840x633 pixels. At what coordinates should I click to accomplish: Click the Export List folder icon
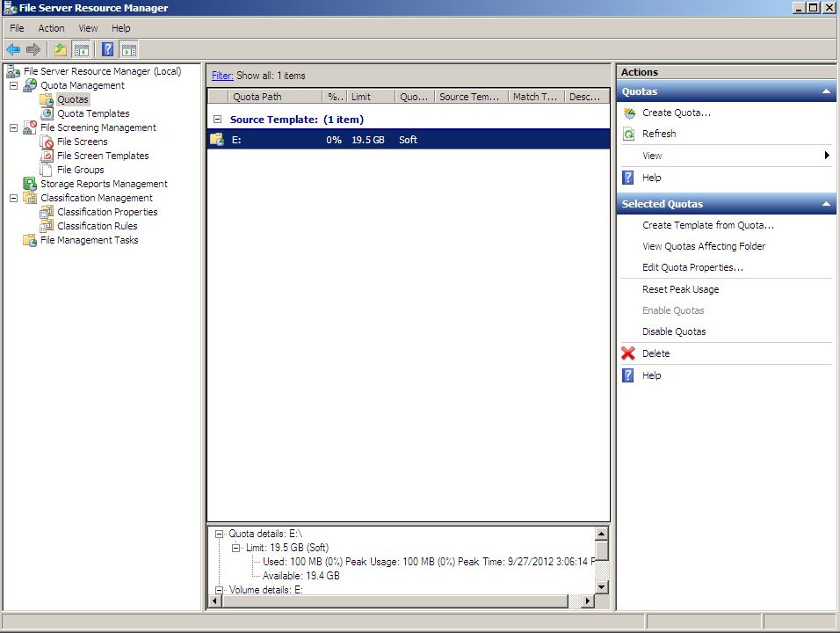59,49
